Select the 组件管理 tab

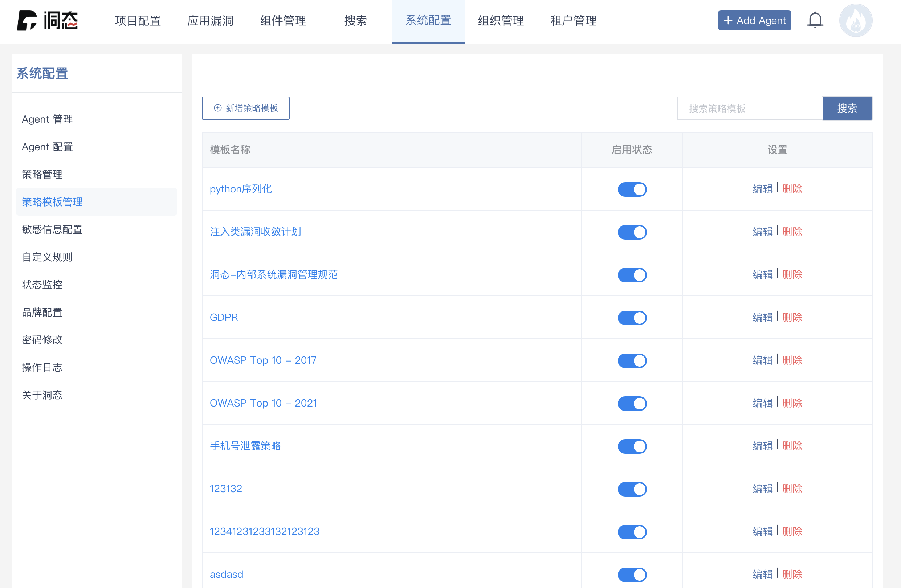pyautogui.click(x=283, y=20)
